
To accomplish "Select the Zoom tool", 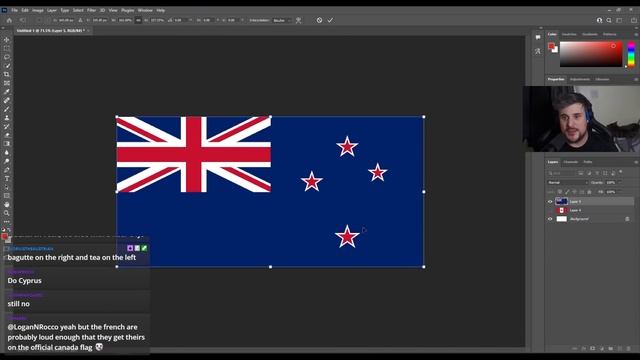I will pyautogui.click(x=7, y=213).
